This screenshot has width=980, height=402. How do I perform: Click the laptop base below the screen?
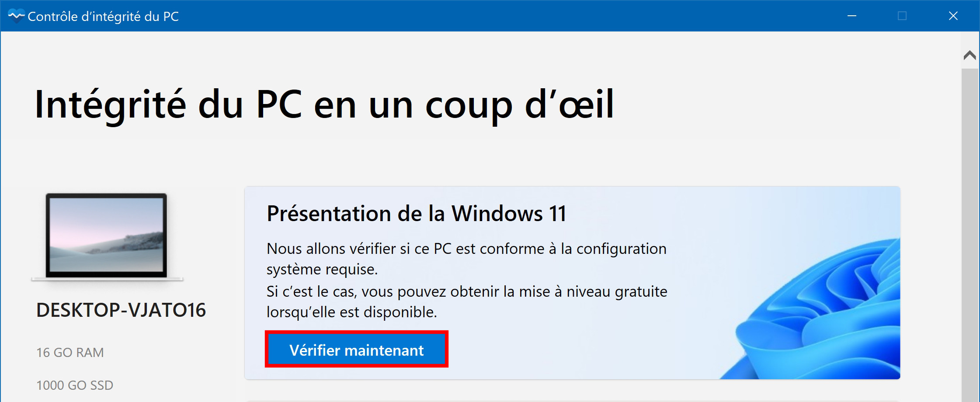(107, 279)
